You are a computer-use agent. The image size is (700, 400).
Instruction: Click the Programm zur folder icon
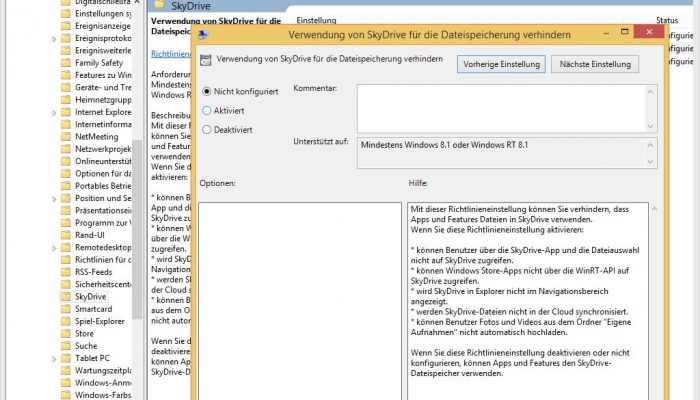[x=66, y=223]
